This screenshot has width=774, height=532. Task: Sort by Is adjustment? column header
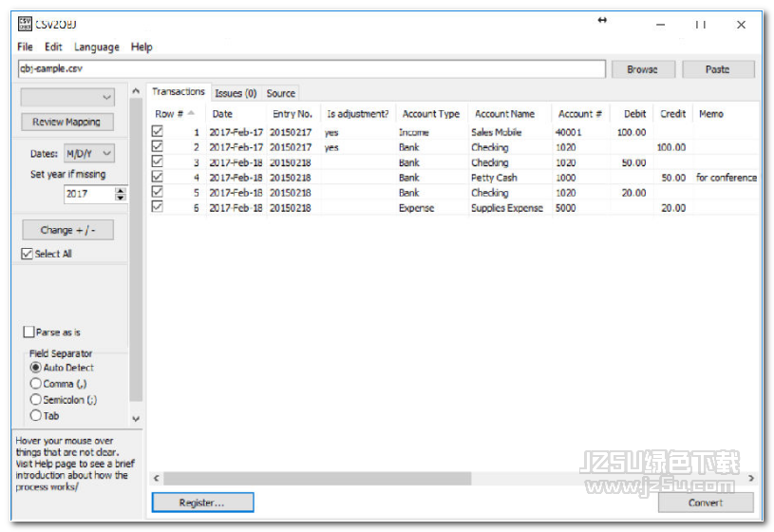[x=358, y=114]
